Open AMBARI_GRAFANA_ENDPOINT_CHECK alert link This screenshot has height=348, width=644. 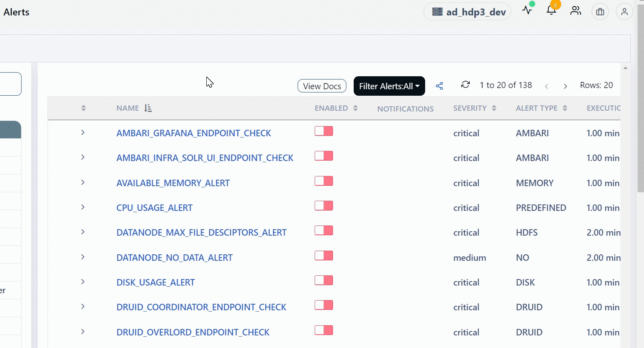194,133
